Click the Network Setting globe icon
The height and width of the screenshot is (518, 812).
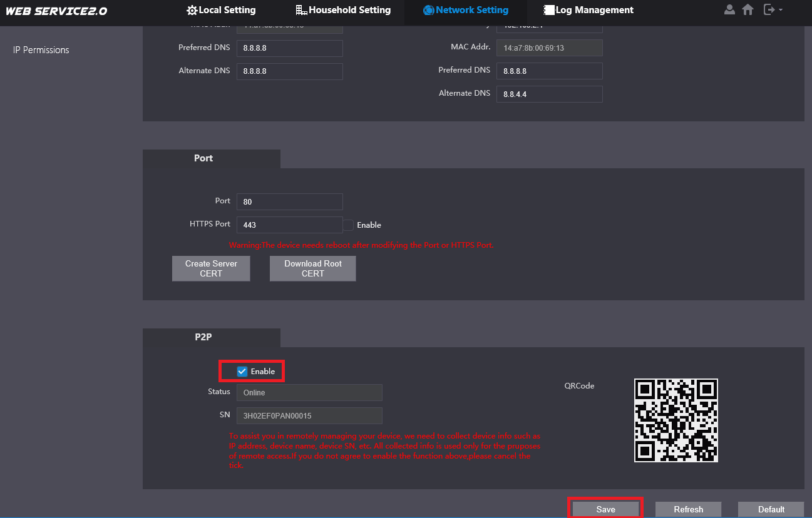429,10
